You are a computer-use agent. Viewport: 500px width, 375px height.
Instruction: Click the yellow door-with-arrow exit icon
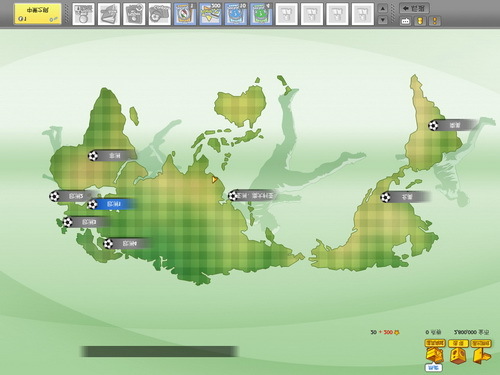tap(481, 351)
